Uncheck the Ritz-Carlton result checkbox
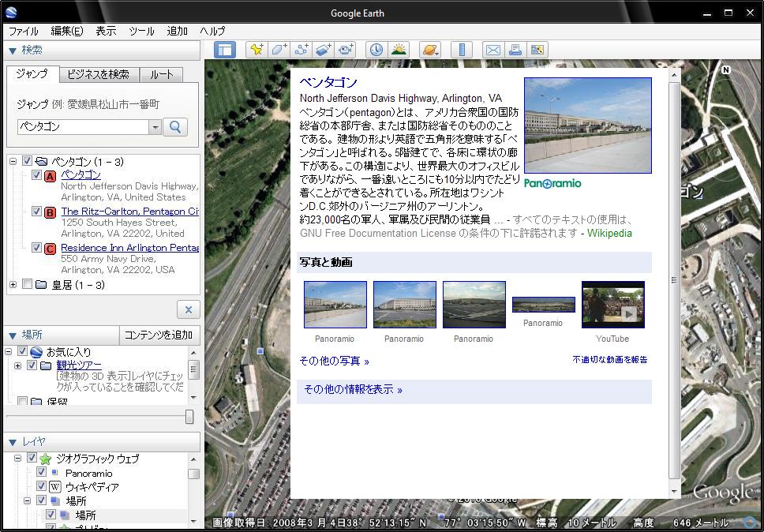Screen dimensions: 764x532 click(x=36, y=211)
